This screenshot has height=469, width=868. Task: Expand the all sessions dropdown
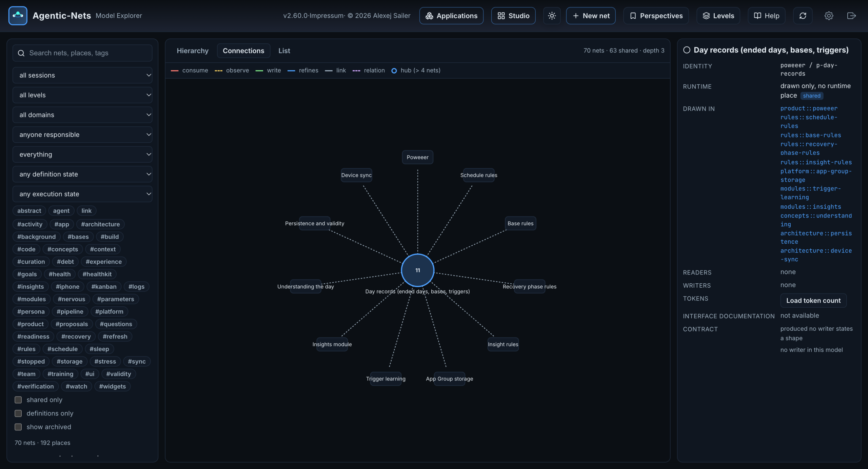(82, 75)
